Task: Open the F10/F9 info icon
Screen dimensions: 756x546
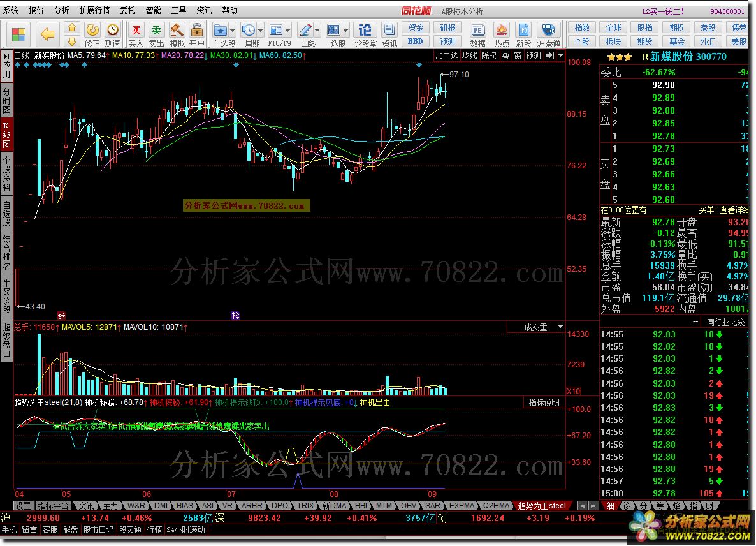Action: coord(276,31)
